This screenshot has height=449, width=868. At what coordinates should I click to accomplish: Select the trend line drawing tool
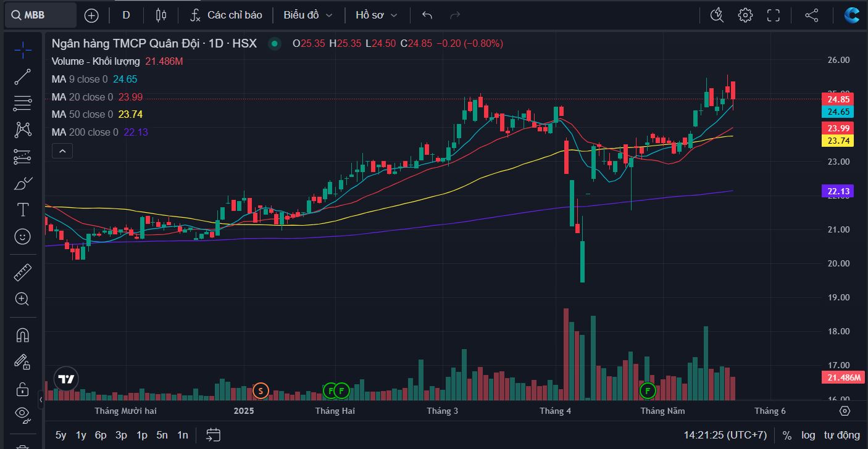tap(23, 77)
